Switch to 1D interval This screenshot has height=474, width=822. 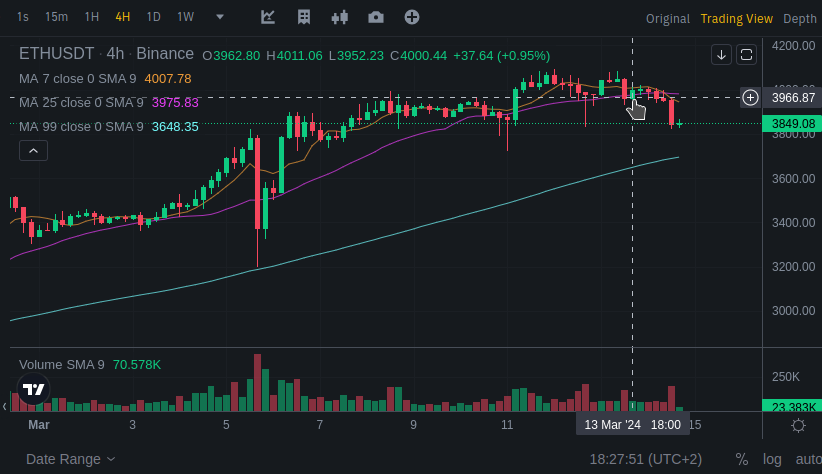click(154, 17)
